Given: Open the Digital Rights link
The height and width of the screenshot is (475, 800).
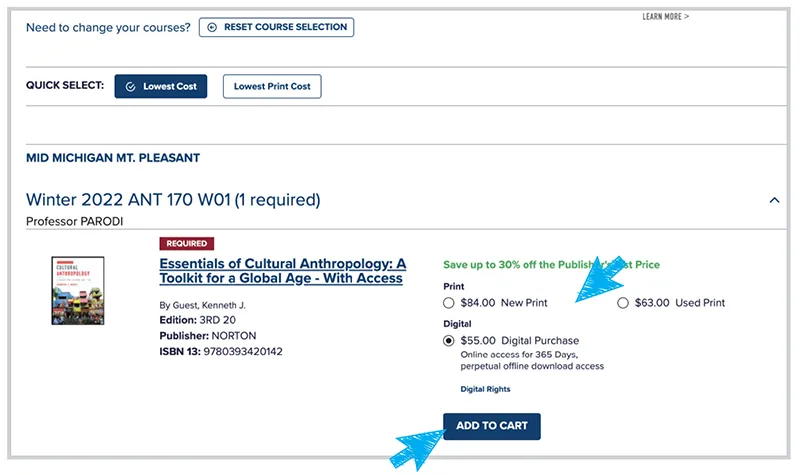Looking at the screenshot, I should point(484,388).
